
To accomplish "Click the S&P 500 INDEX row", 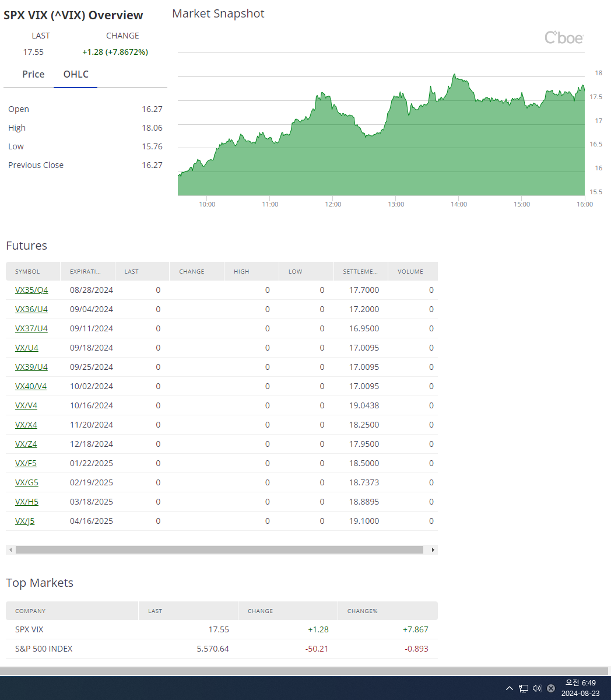I will click(222, 649).
